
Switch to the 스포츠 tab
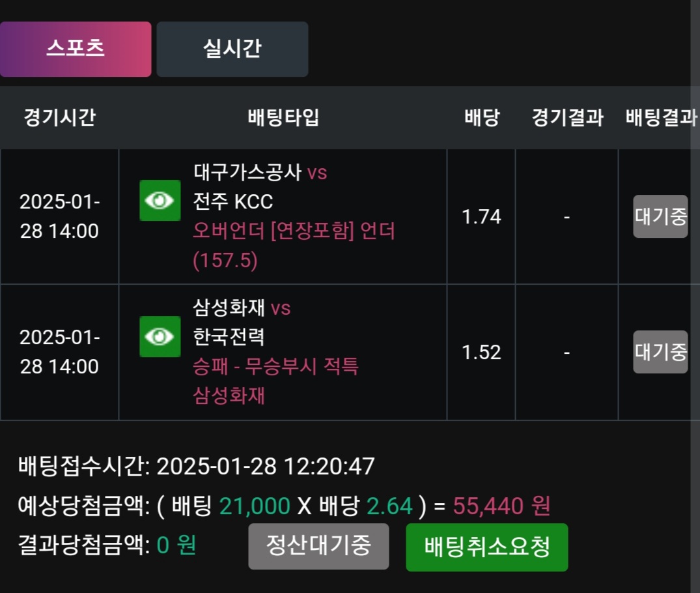(76, 49)
